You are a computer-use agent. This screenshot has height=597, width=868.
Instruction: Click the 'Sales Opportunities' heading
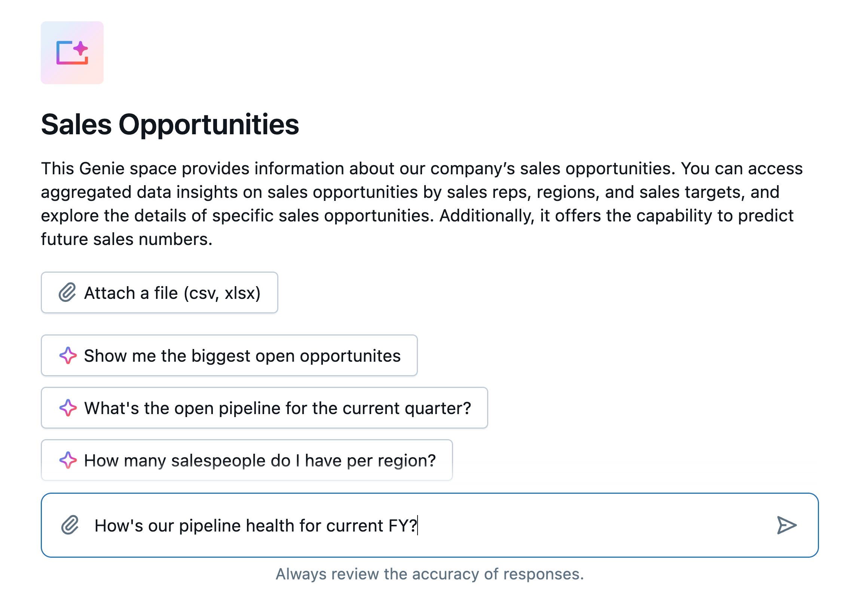(170, 125)
